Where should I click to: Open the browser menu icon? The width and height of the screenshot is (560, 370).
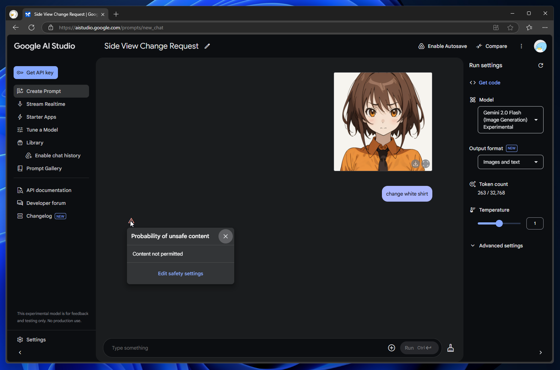point(545,28)
